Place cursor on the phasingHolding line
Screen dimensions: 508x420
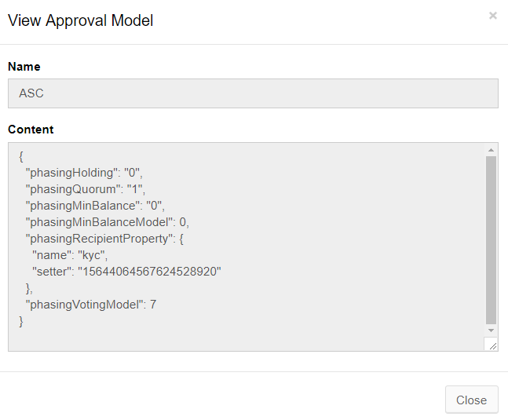coord(85,172)
